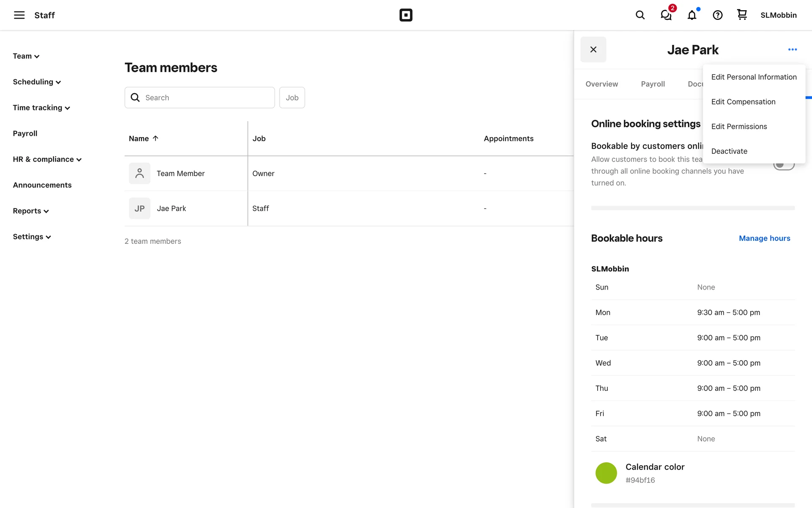Choose Deactivate in the dropdown menu
This screenshot has height=508, width=812.
729,151
